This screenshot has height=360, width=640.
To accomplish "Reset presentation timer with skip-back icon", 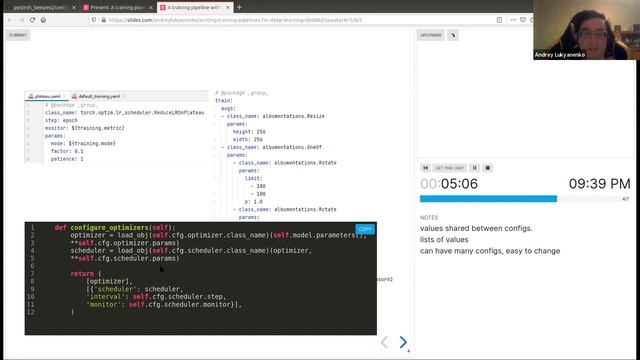I will pos(425,168).
